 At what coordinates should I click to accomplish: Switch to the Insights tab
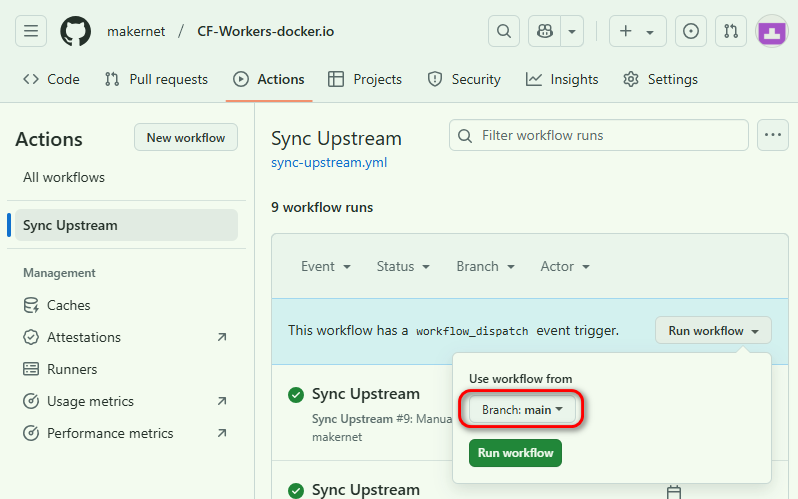[x=562, y=79]
